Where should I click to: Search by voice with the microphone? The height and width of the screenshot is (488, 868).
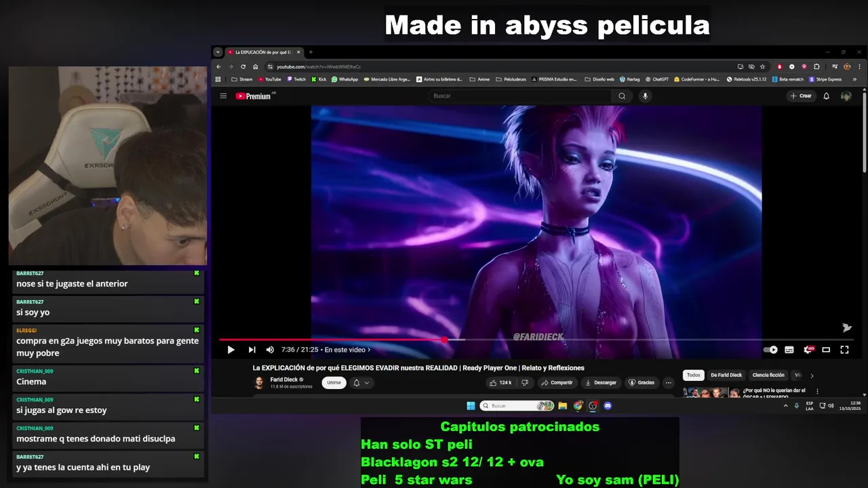(x=645, y=96)
